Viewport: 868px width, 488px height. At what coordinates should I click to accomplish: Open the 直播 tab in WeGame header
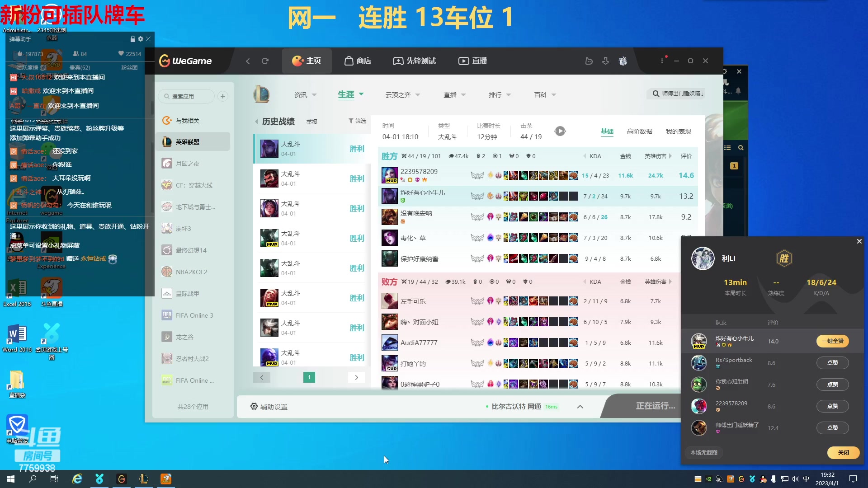point(473,61)
